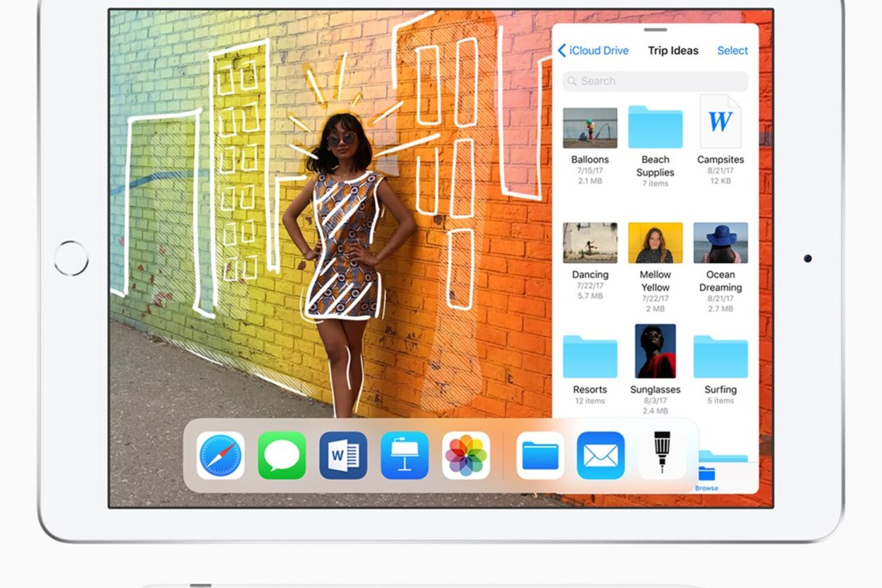Launch the Messages app in dock
Image resolution: width=882 pixels, height=588 pixels.
pyautogui.click(x=282, y=456)
